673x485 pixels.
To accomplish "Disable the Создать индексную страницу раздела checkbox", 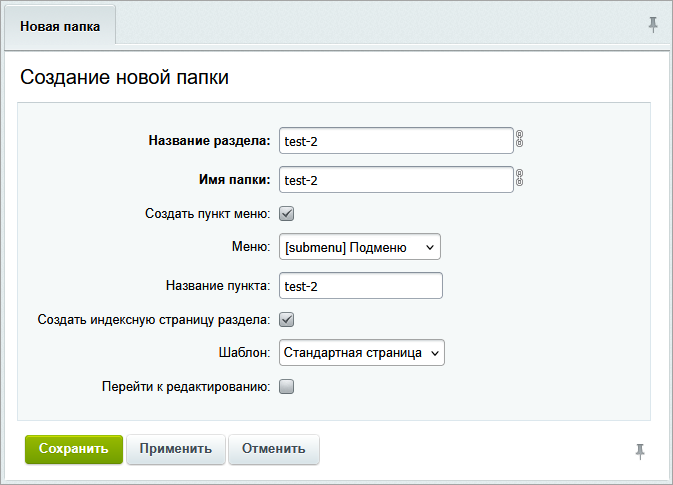I will tap(286, 320).
